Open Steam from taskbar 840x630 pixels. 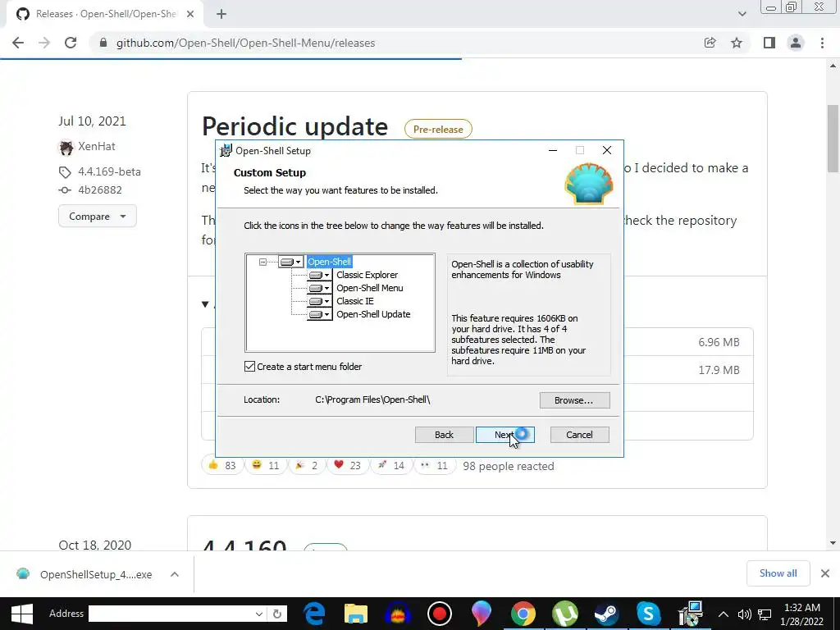tap(606, 614)
